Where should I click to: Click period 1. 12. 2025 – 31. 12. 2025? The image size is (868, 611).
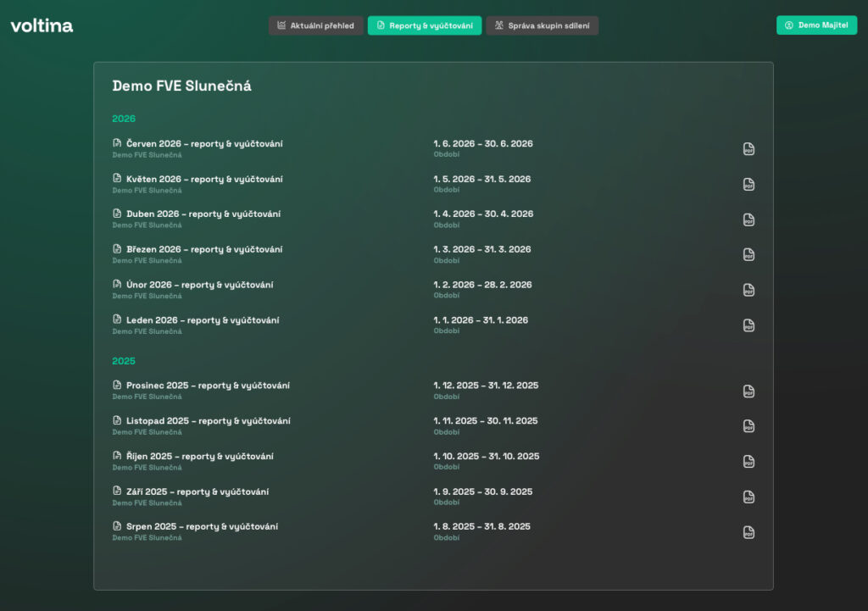pos(486,386)
